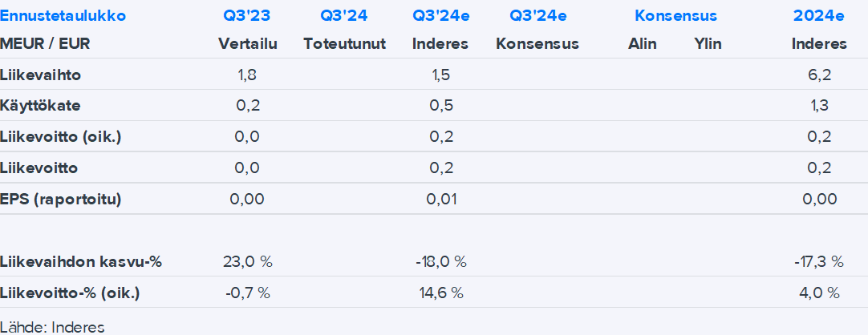The image size is (868, 335).
Task: Select the Liikevaihto 2024e value 6,2
Action: [819, 75]
